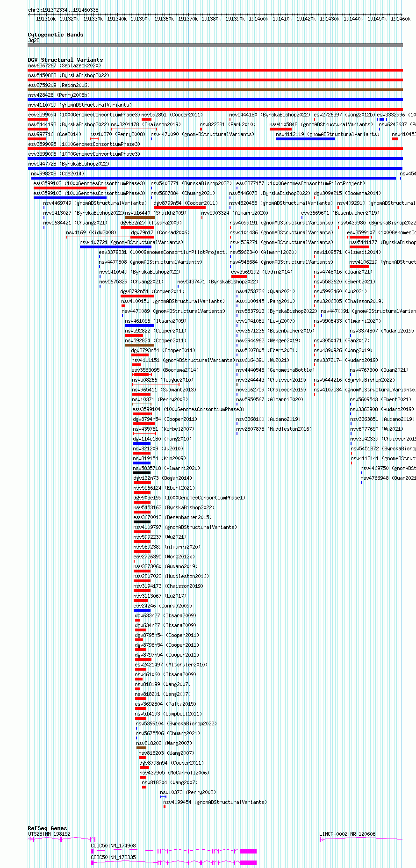Viewport: 416px width, 868px height.
Task: Open variant nsv428428 (Perry2008b)
Action: (59, 95)
